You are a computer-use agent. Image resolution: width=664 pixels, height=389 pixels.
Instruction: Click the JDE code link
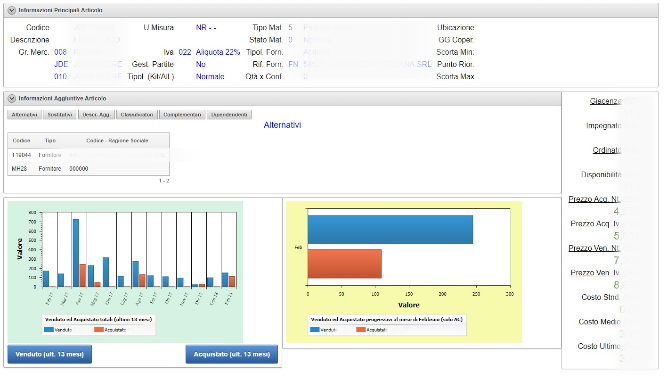click(x=61, y=64)
